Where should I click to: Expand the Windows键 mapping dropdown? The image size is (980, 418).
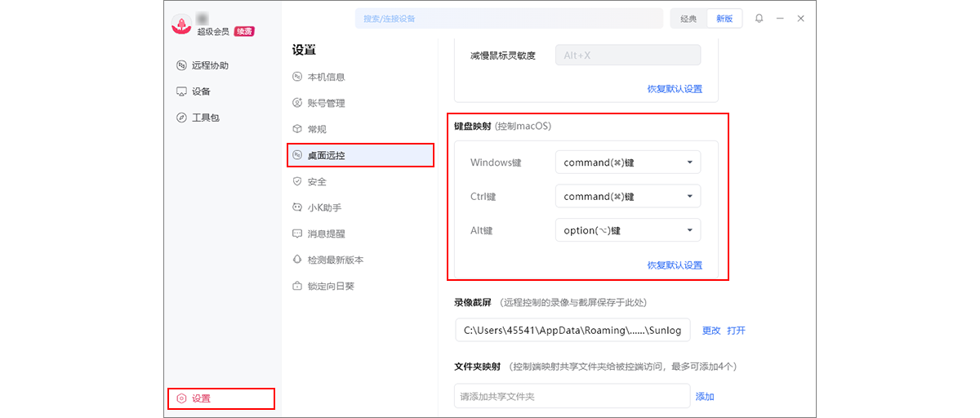627,162
